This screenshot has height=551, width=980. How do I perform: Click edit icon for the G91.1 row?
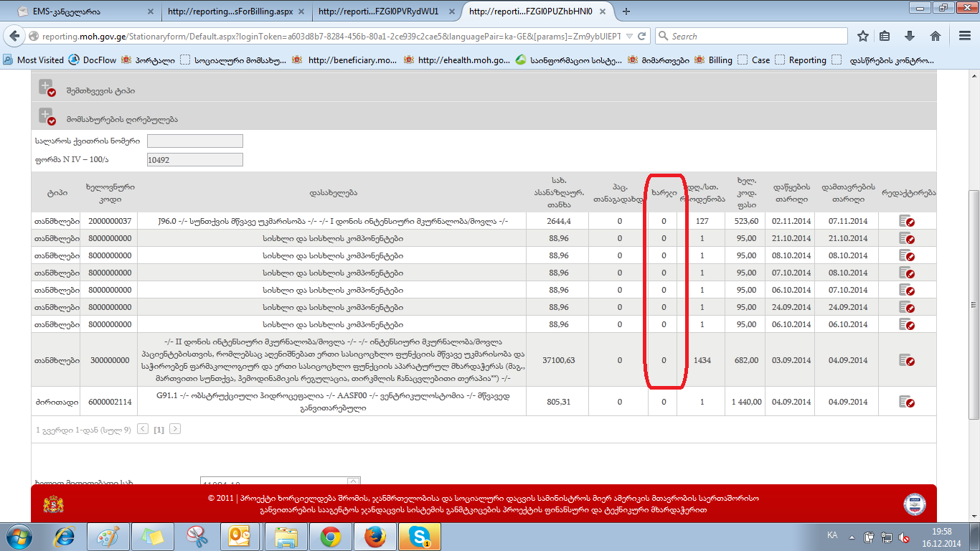coord(907,402)
